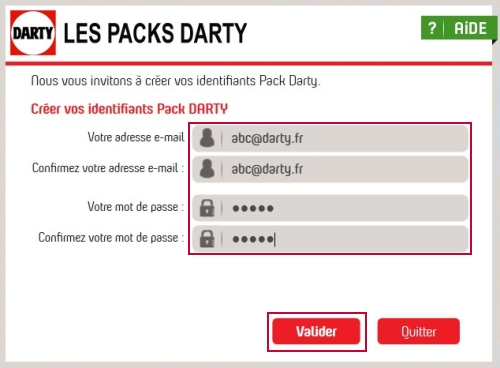Focus the first e-mail address field
This screenshot has height=368, width=500.
coord(330,138)
